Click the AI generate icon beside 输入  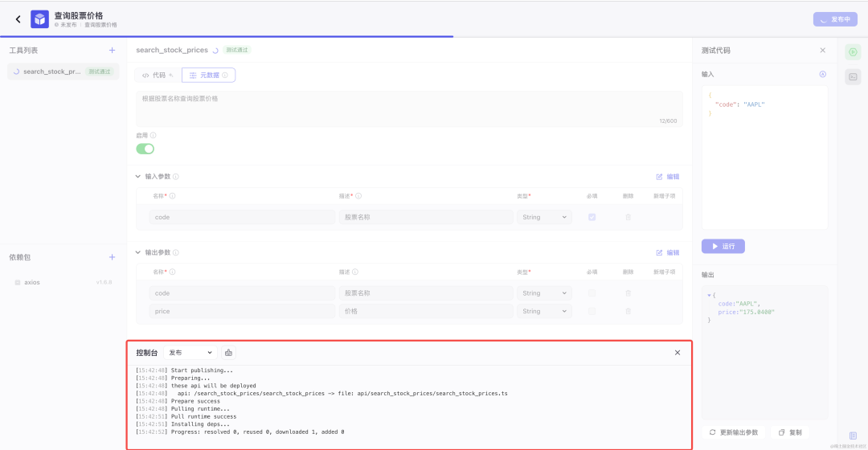[x=823, y=74]
